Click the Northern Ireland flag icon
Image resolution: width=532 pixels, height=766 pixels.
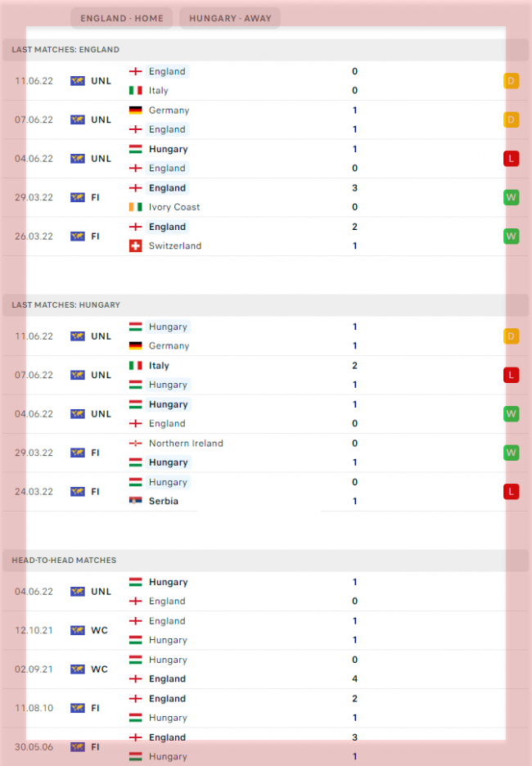pos(136,444)
